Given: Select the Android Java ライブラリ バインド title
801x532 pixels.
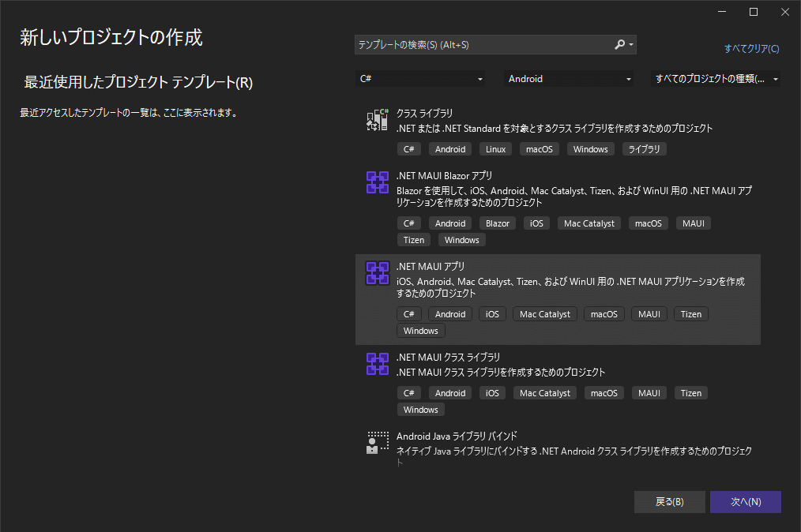Looking at the screenshot, I should pos(457,436).
